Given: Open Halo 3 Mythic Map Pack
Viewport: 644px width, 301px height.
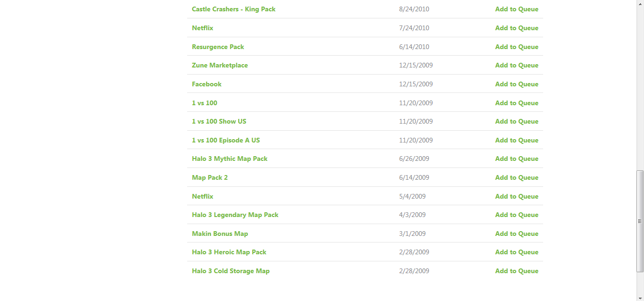Looking at the screenshot, I should pyautogui.click(x=229, y=159).
